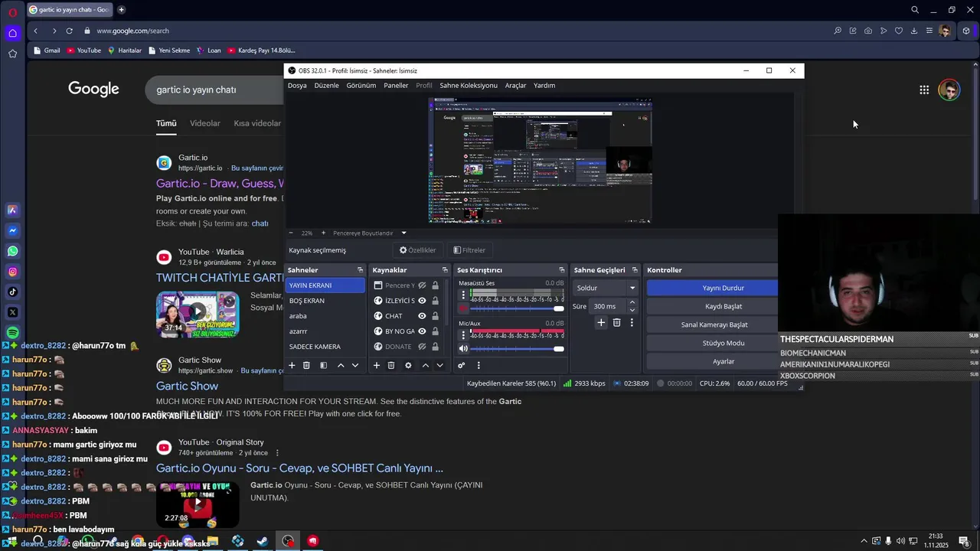Mute Mic/Aux speaker icon
The height and width of the screenshot is (551, 980).
click(463, 348)
